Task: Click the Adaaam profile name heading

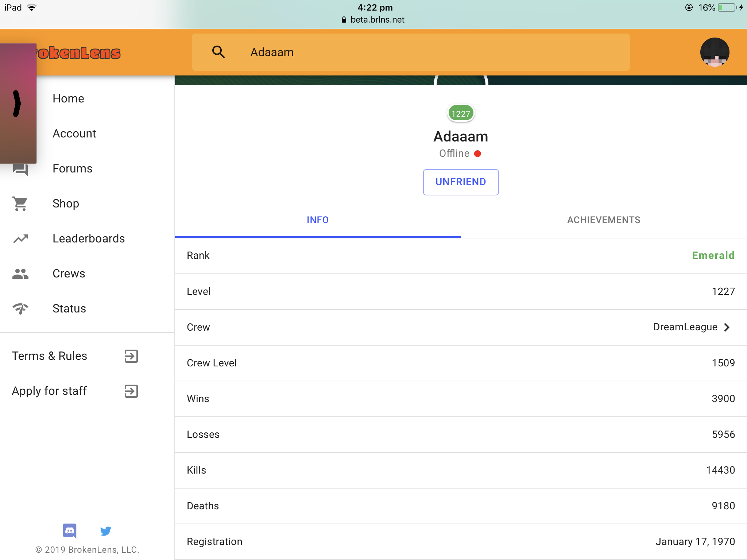Action: 461,137
